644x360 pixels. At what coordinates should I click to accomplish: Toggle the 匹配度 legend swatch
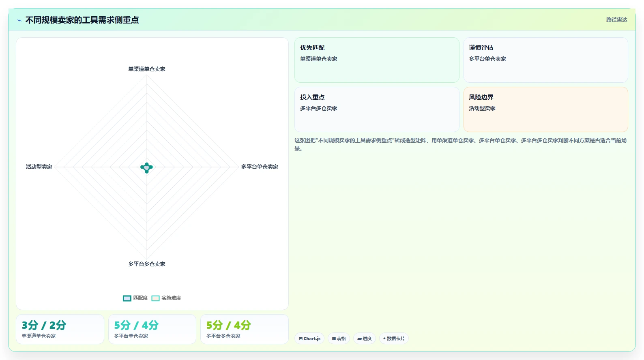click(127, 298)
